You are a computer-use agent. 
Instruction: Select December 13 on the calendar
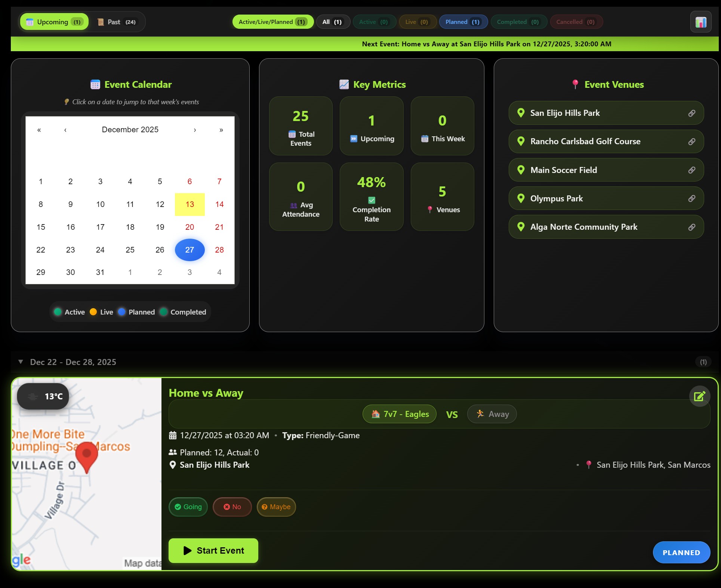coord(190,204)
